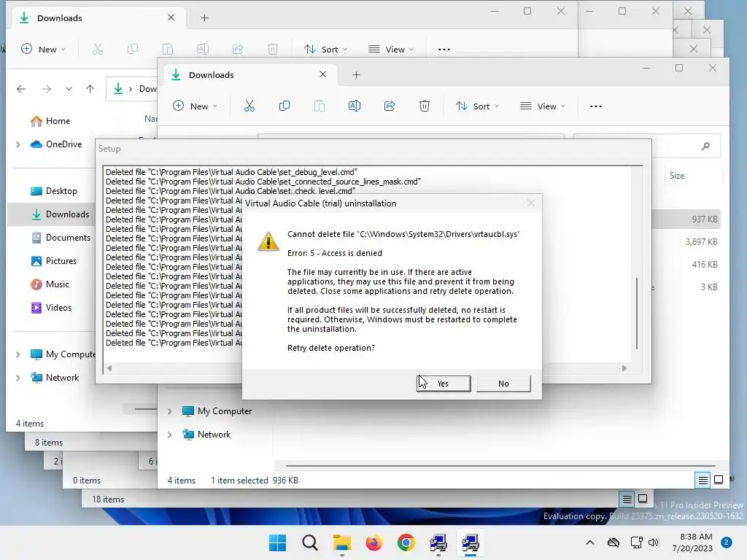This screenshot has height=560, width=747.
Task: Close Downloads tab in front window
Action: pos(322,74)
